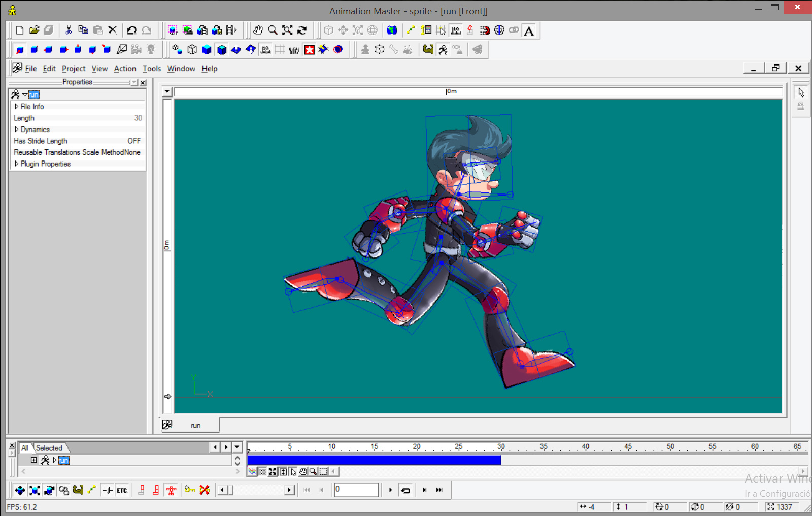The image size is (812, 516).
Task: Click the wireframe cube draw mode icon
Action: [192, 49]
